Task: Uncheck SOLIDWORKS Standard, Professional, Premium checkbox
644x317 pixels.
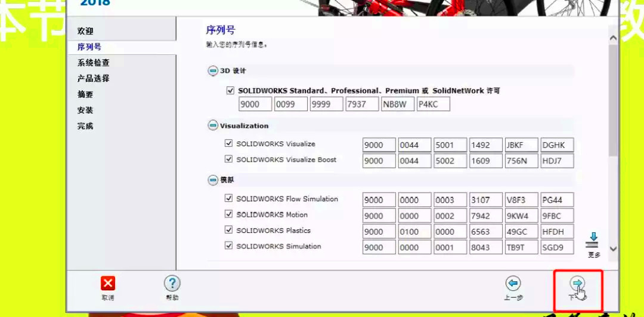Action: [x=230, y=91]
